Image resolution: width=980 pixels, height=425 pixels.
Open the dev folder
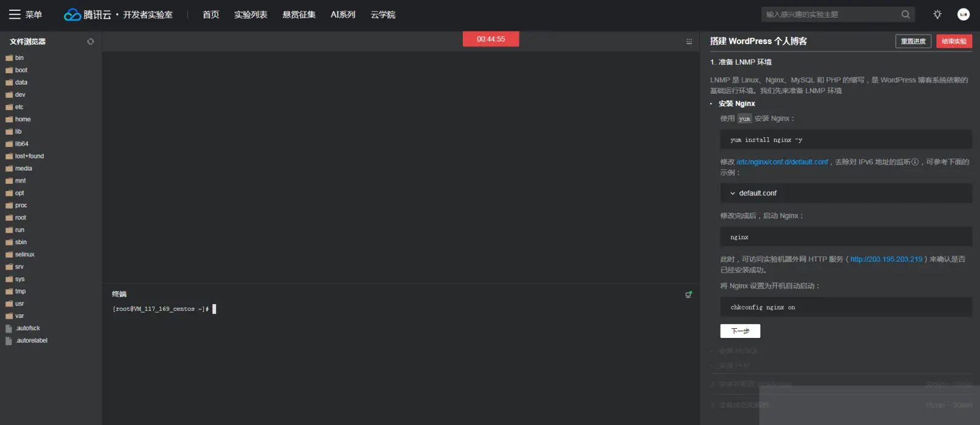pos(15,95)
